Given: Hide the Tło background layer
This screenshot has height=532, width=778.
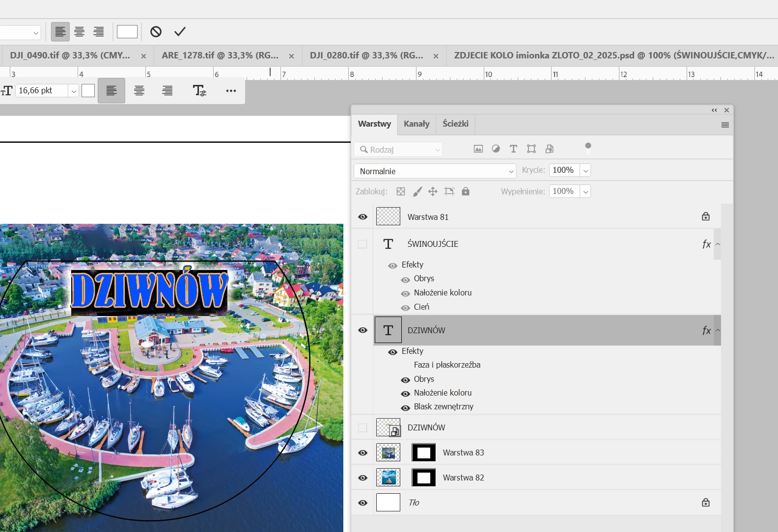Looking at the screenshot, I should point(363,503).
